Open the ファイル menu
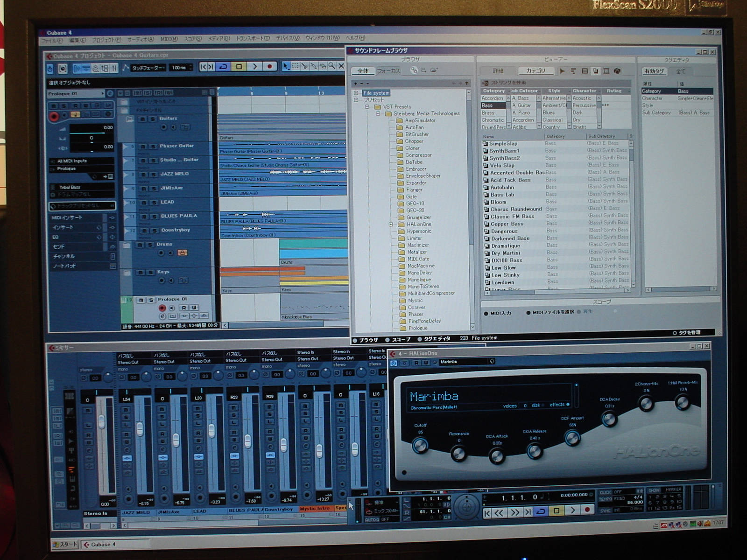The width and height of the screenshot is (747, 560). pyautogui.click(x=52, y=41)
